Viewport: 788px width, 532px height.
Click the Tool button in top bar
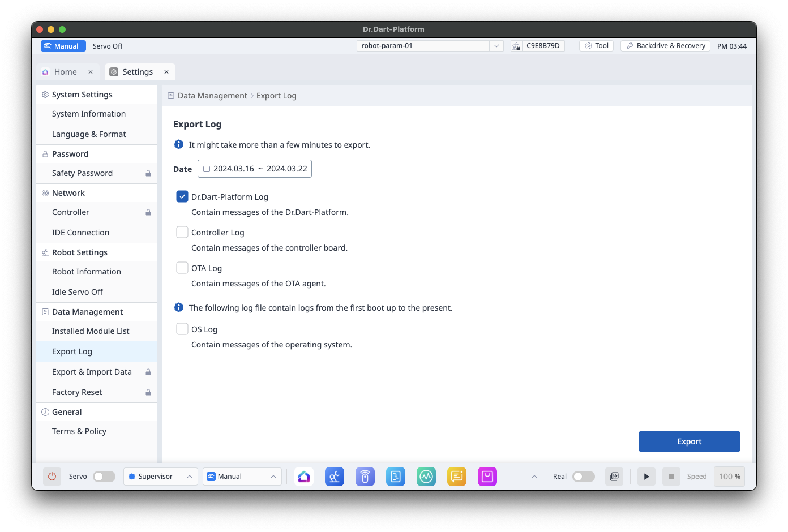[x=597, y=46]
